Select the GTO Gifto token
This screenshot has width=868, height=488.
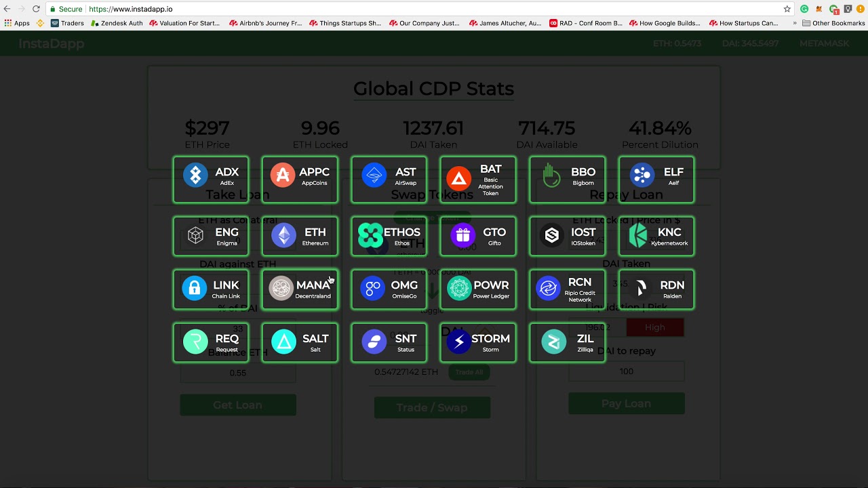[x=478, y=236]
